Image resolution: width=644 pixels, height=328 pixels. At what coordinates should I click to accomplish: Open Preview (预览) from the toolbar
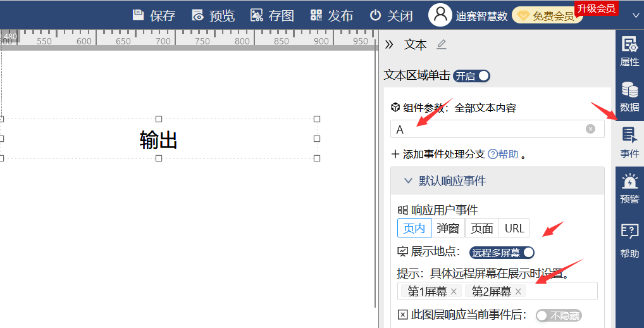198,15
